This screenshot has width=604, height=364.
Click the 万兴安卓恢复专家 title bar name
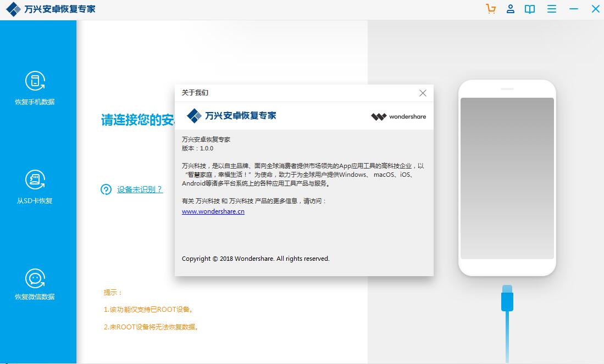(60, 9)
